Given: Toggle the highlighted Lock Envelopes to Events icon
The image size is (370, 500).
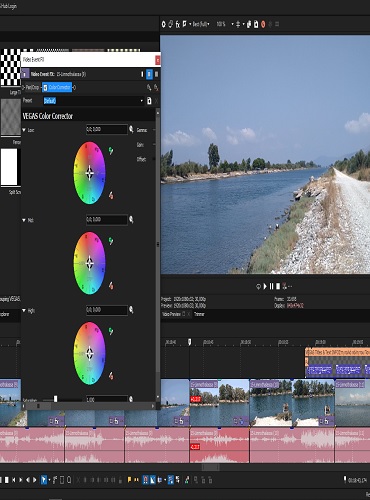Looking at the screenshot, I should (171, 480).
